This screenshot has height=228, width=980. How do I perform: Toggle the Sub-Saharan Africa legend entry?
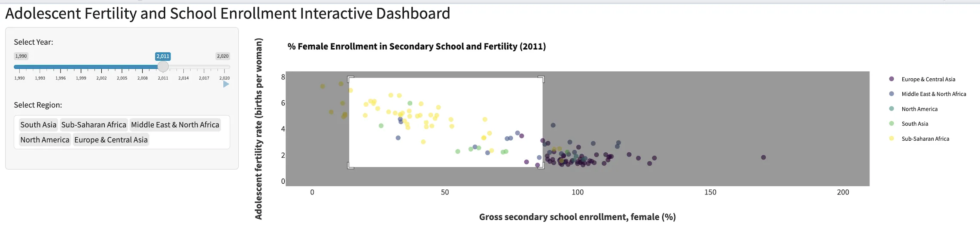(x=925, y=139)
